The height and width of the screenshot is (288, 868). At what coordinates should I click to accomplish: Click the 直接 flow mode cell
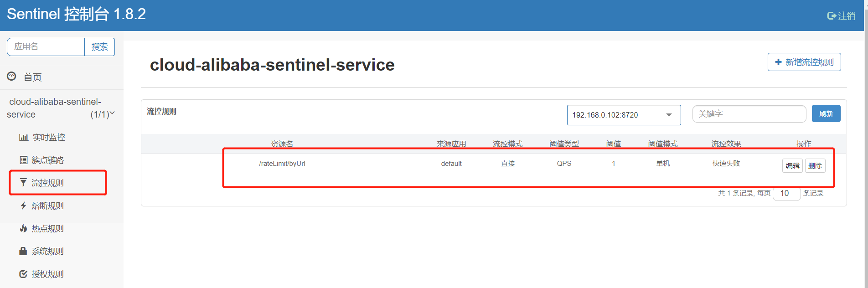point(508,164)
